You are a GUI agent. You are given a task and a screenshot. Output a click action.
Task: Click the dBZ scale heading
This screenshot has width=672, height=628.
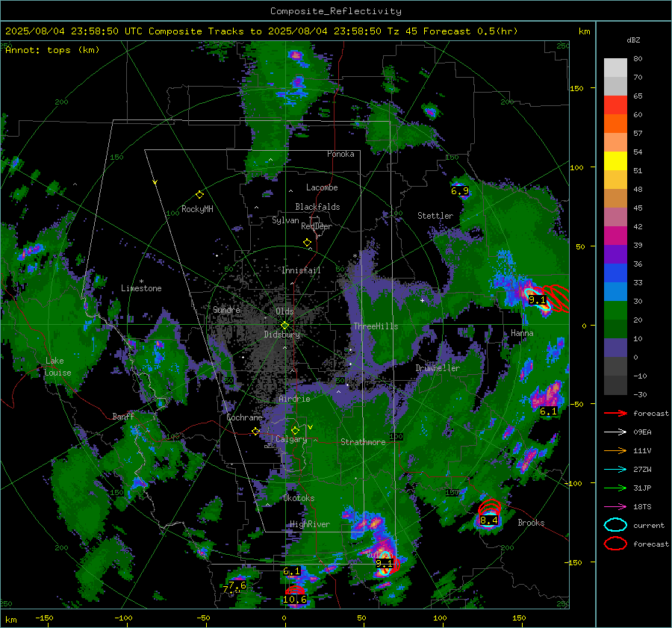[x=633, y=40]
